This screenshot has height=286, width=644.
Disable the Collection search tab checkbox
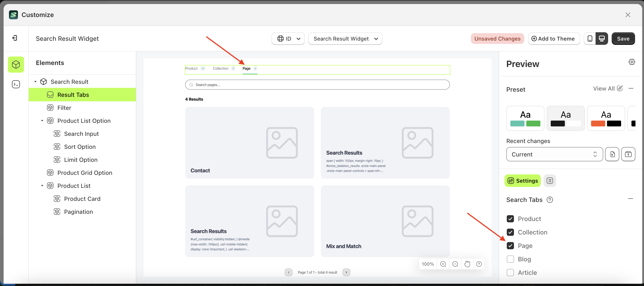[x=510, y=232]
